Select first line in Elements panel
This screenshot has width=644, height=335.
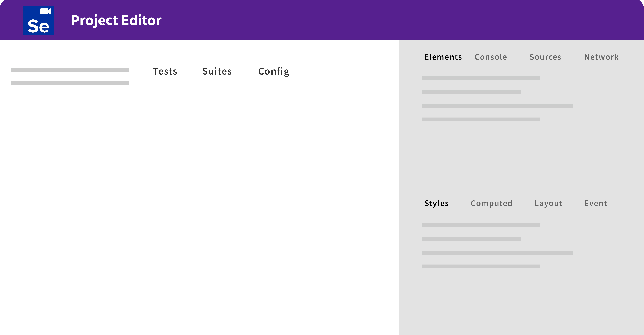[481, 78]
